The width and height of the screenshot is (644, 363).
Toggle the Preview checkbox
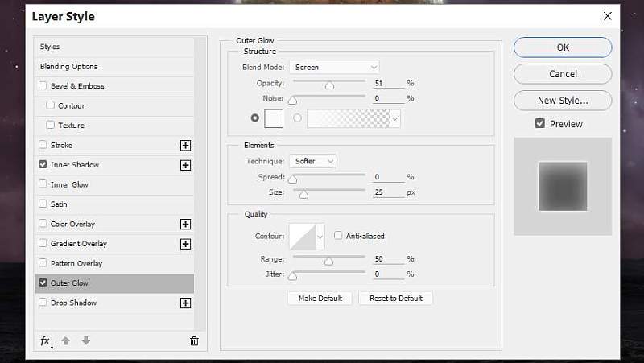coord(539,123)
